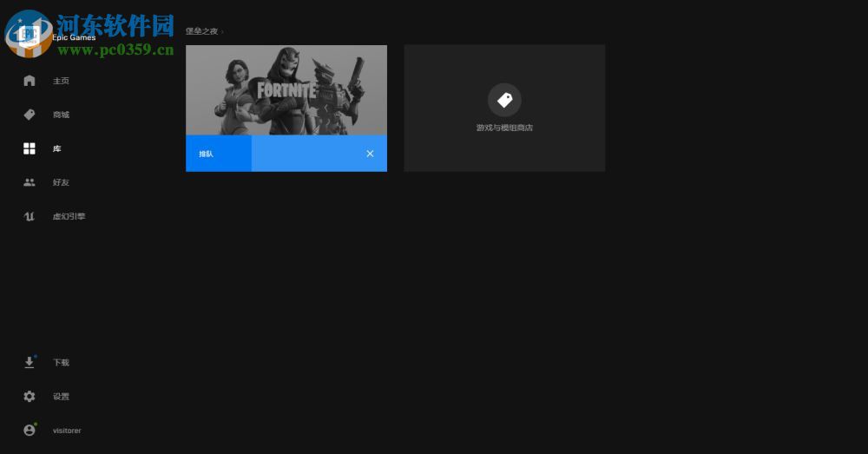Image resolution: width=868 pixels, height=454 pixels.
Task: Open the 主页 home icon
Action: pos(30,81)
